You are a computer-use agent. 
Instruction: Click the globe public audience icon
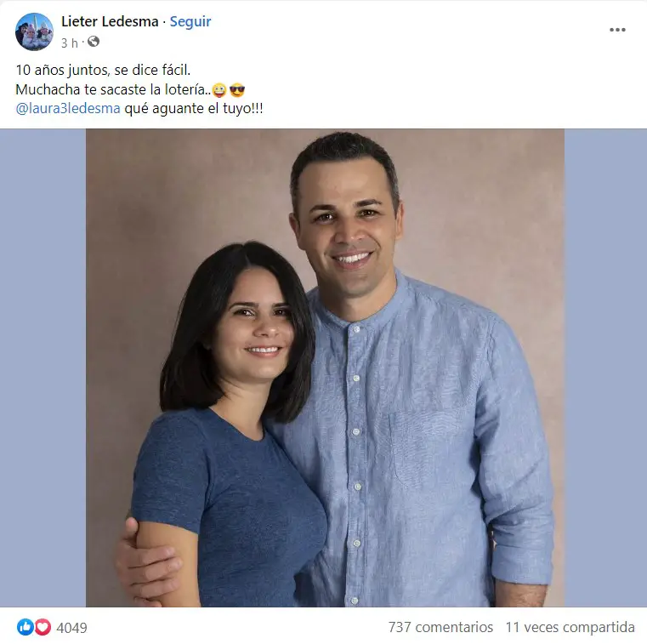pyautogui.click(x=94, y=42)
